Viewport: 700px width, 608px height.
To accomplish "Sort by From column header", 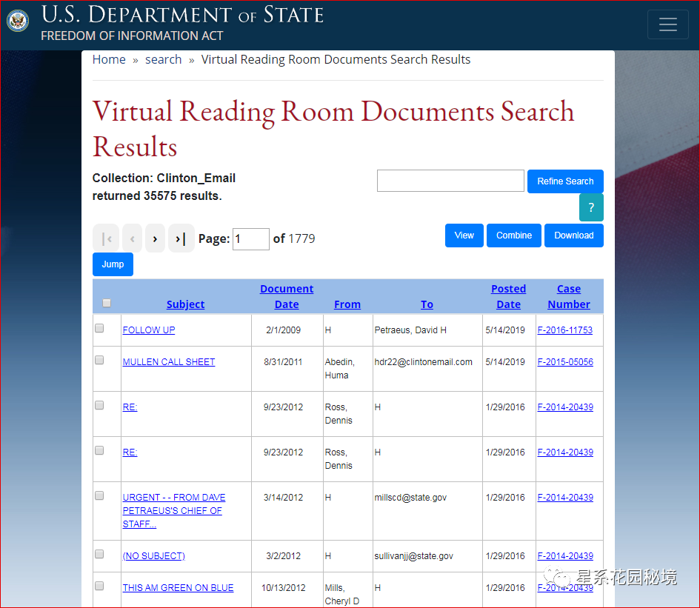I will click(347, 304).
